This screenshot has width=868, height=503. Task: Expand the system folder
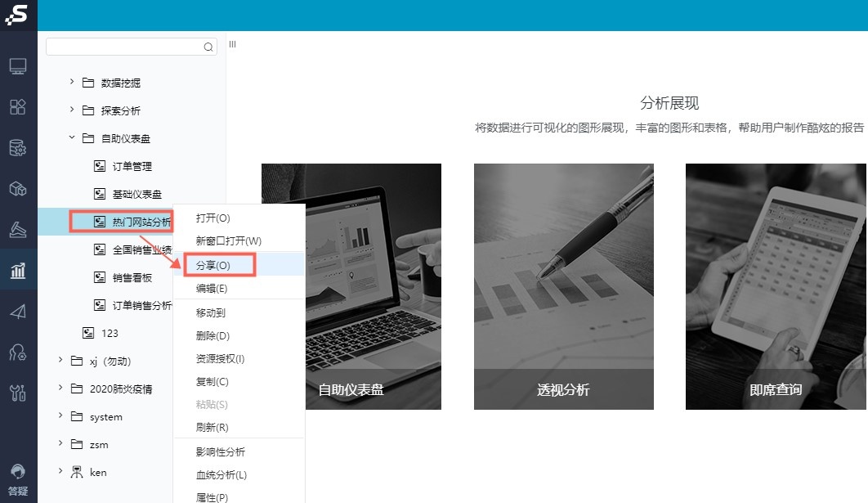click(60, 415)
